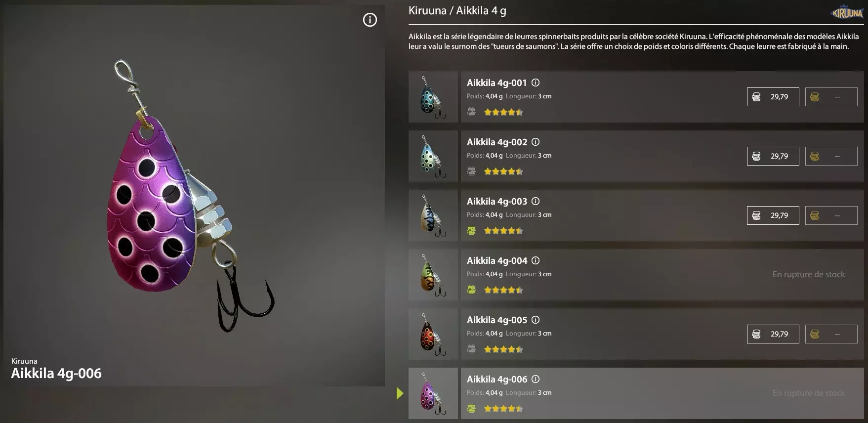Viewport: 868px width, 423px height.
Task: Click star rating of Aikkila 4g-003
Action: [503, 231]
